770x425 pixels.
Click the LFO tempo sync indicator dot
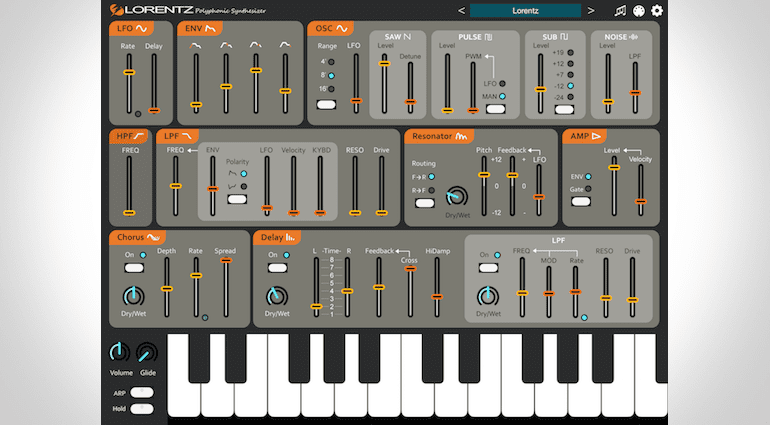[138, 114]
